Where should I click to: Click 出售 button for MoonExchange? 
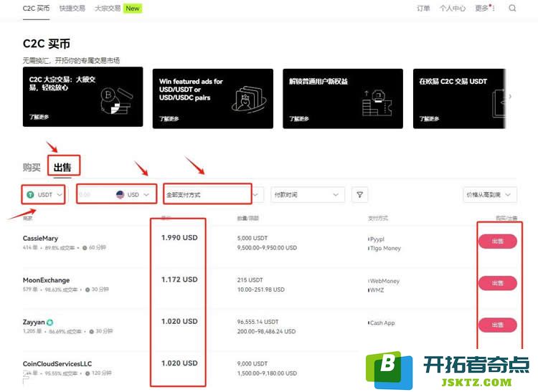point(498,283)
